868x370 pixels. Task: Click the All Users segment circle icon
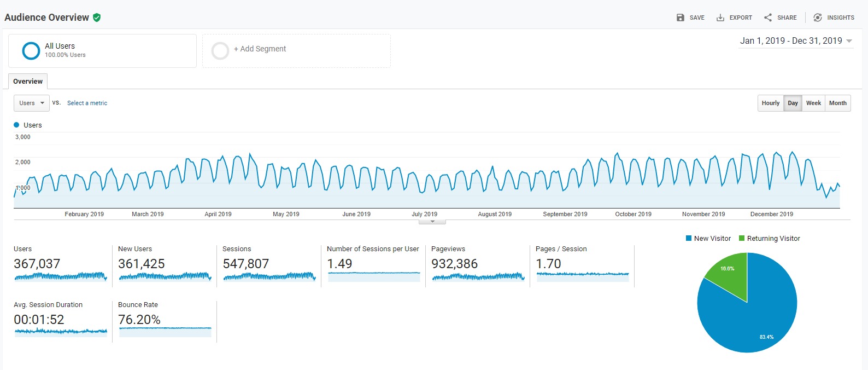31,51
